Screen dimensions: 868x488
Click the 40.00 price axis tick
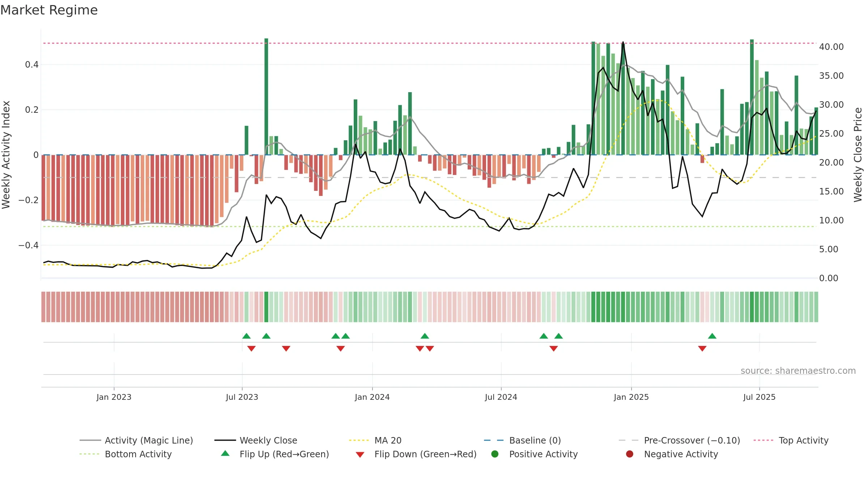pos(831,47)
